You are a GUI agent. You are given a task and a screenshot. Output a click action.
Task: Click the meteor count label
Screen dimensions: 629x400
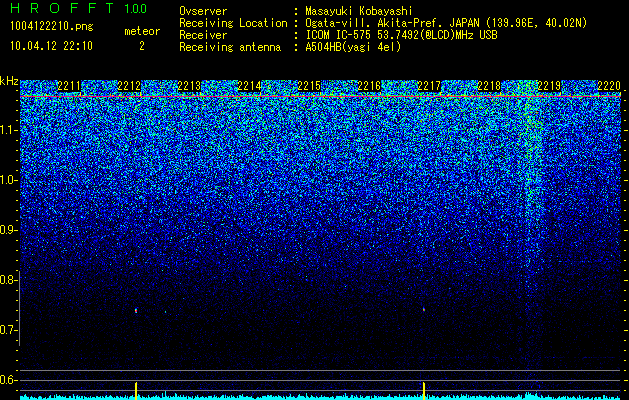[x=142, y=31]
